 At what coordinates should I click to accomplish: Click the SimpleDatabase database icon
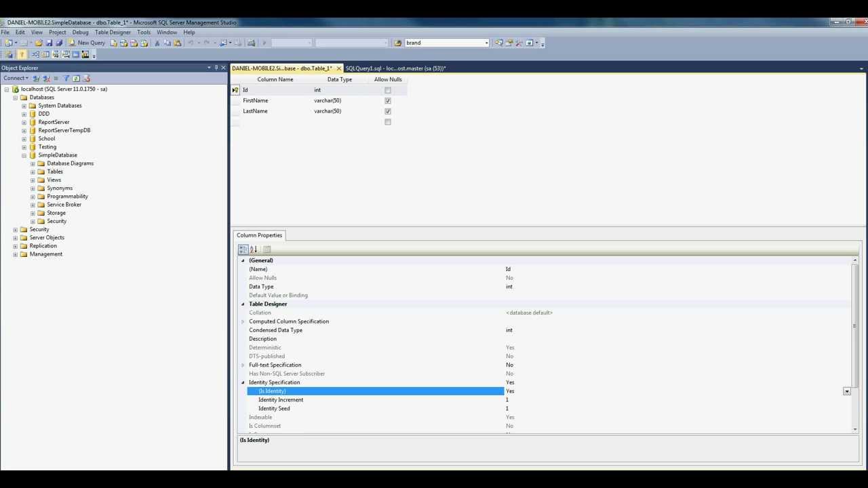[32, 155]
